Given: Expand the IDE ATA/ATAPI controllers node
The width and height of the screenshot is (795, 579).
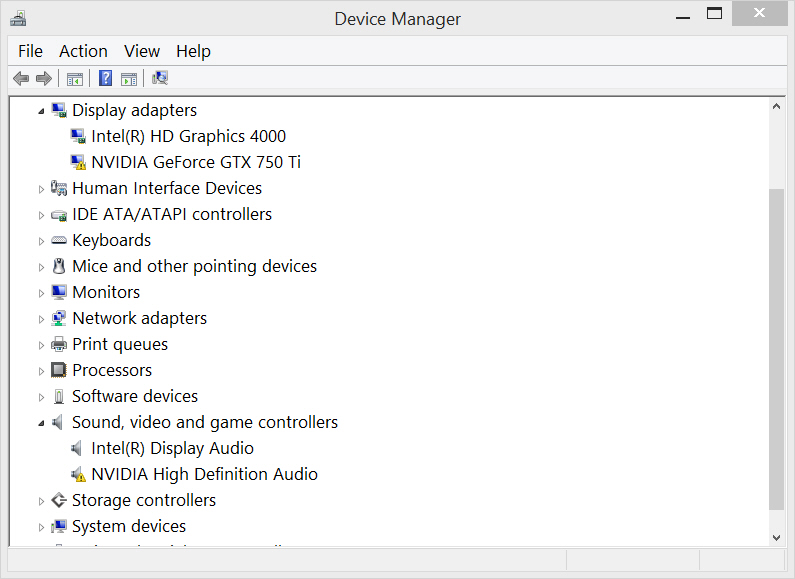Looking at the screenshot, I should point(41,215).
